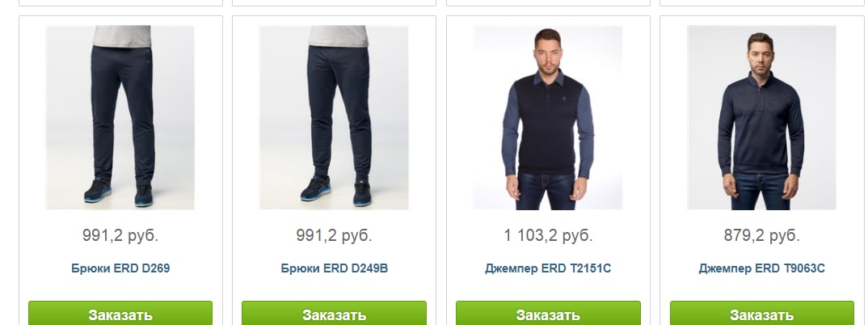
Task: Click the sneakers in the D269 trousers photo
Action: pyautogui.click(x=119, y=191)
